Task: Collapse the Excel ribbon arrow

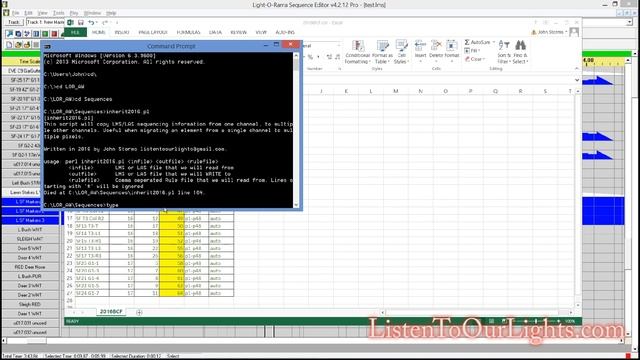Action: coord(576,69)
